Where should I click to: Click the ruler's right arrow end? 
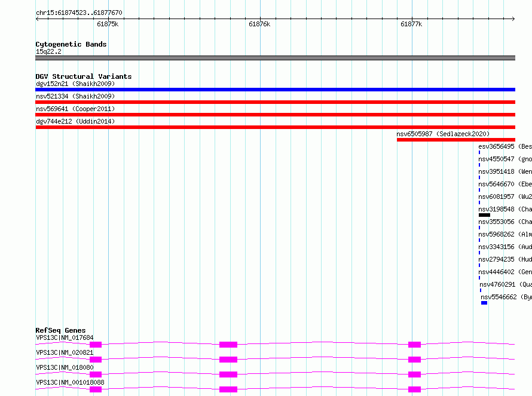pos(513,19)
